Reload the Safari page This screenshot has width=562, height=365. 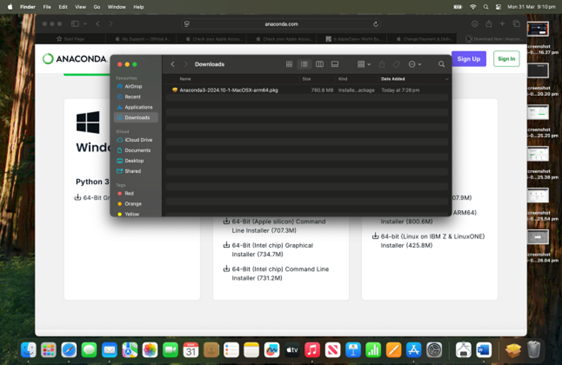[375, 24]
